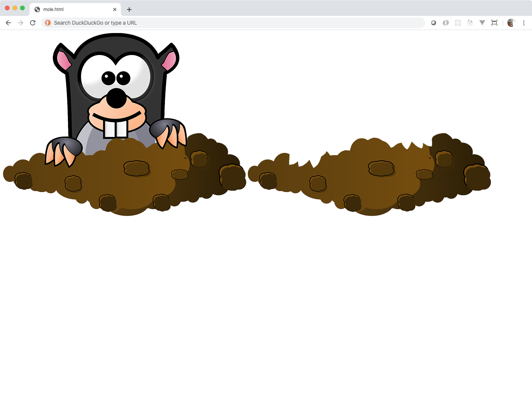The height and width of the screenshot is (408, 532).
Task: Go back using the browser back arrow
Action: pos(8,23)
